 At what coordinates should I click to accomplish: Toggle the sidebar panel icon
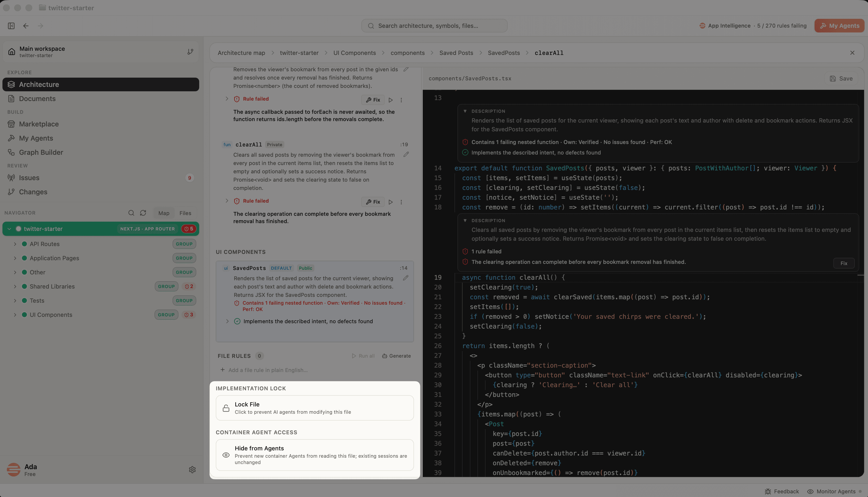11,26
